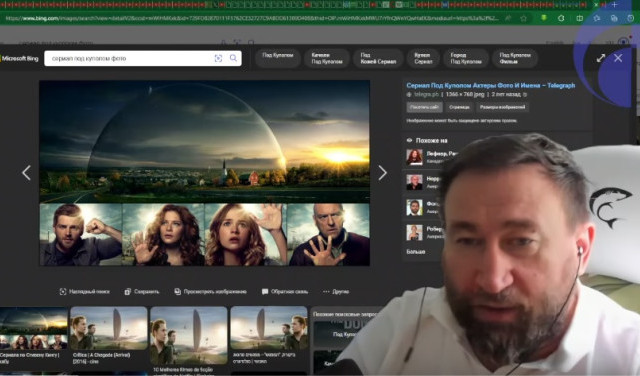The height and width of the screenshot is (376, 640).
Task: Click the Страница button
Action: (x=459, y=107)
